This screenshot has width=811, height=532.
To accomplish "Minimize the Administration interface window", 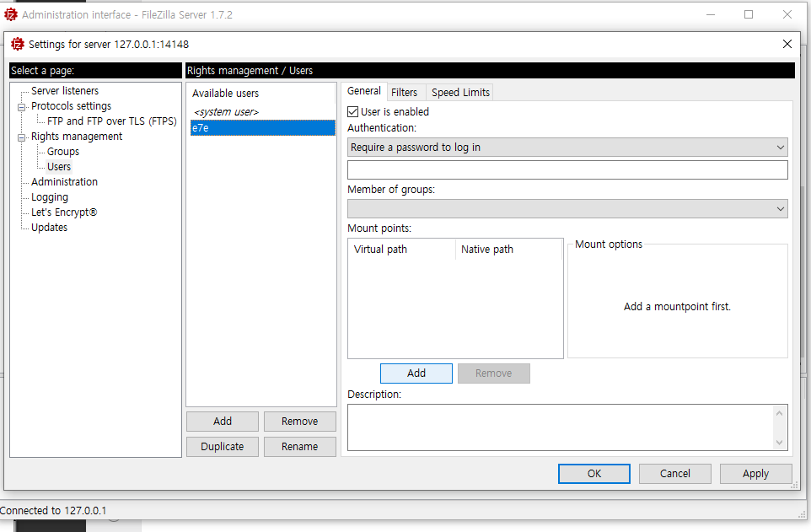I will pos(711,14).
